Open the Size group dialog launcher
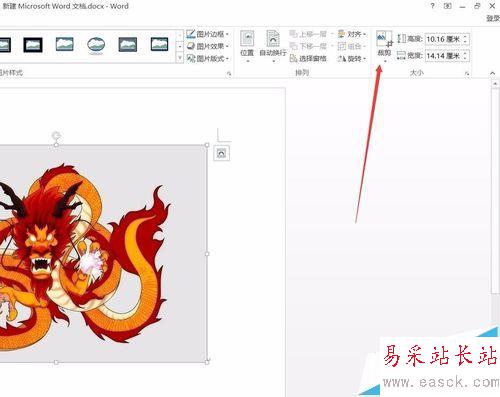Screen dimensions: 500x397 click(x=467, y=74)
